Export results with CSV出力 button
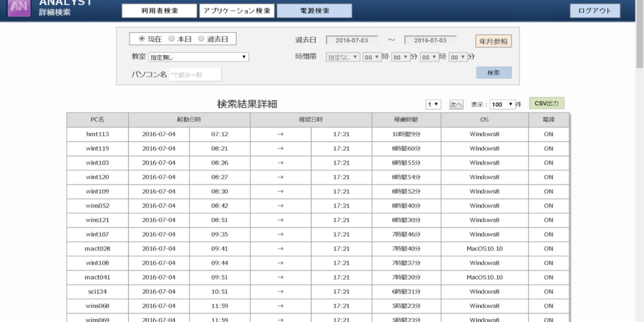The width and height of the screenshot is (644, 322). pyautogui.click(x=547, y=103)
